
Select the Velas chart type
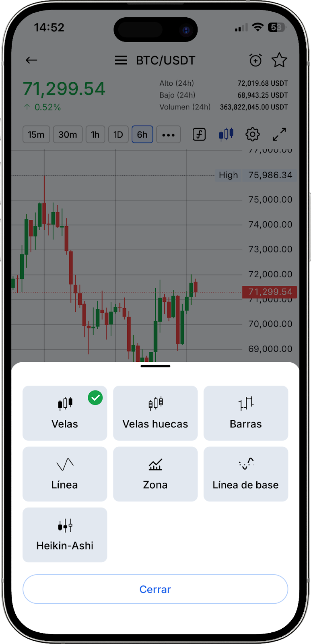[x=65, y=413]
